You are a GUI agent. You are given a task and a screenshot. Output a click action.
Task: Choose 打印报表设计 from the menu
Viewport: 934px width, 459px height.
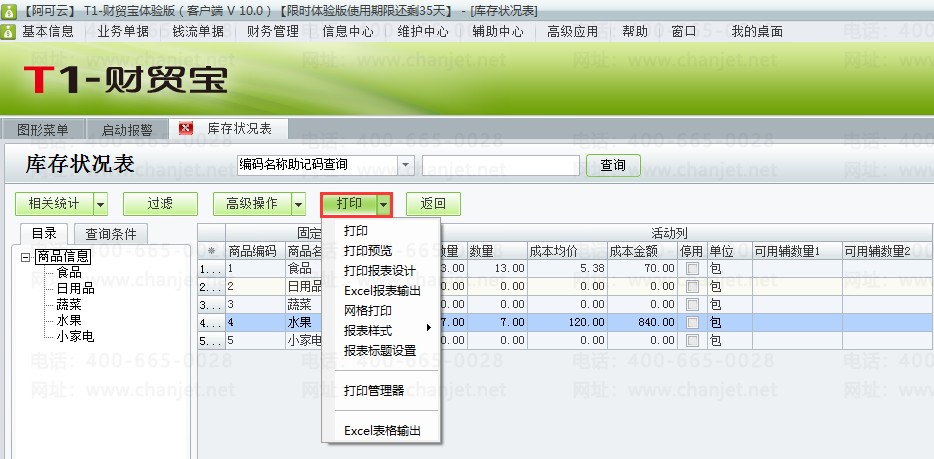click(x=380, y=270)
